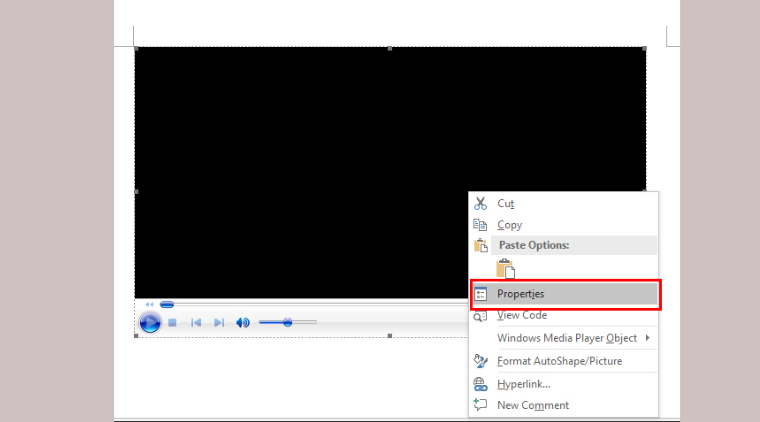Click the Format AutoShape paint icon
Screen dimensions: 760x422
click(480, 361)
